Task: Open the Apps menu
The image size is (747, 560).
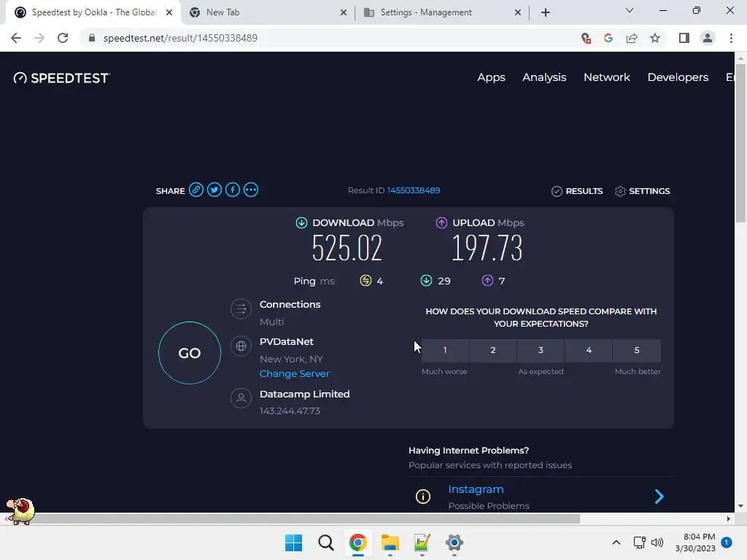Action: pyautogui.click(x=491, y=77)
